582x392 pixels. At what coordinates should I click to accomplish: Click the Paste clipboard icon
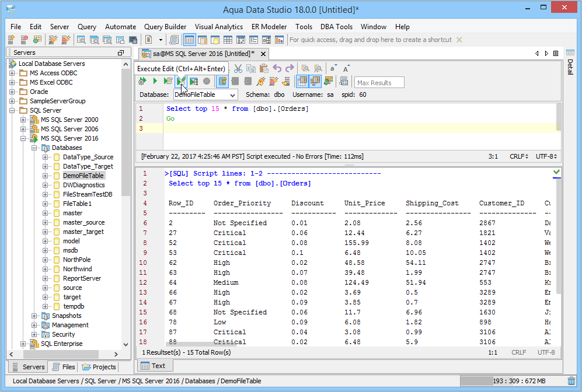264,68
